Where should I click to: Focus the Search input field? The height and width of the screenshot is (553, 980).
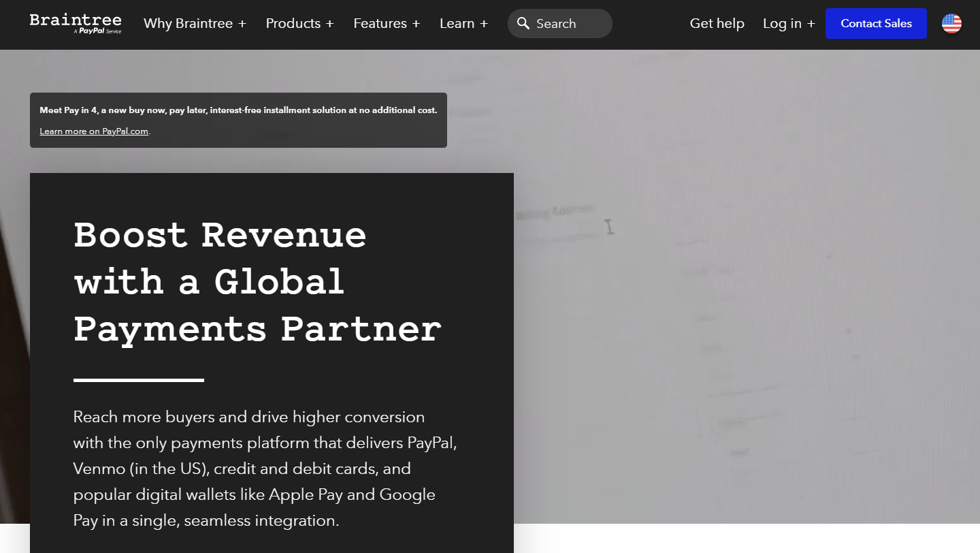click(560, 24)
